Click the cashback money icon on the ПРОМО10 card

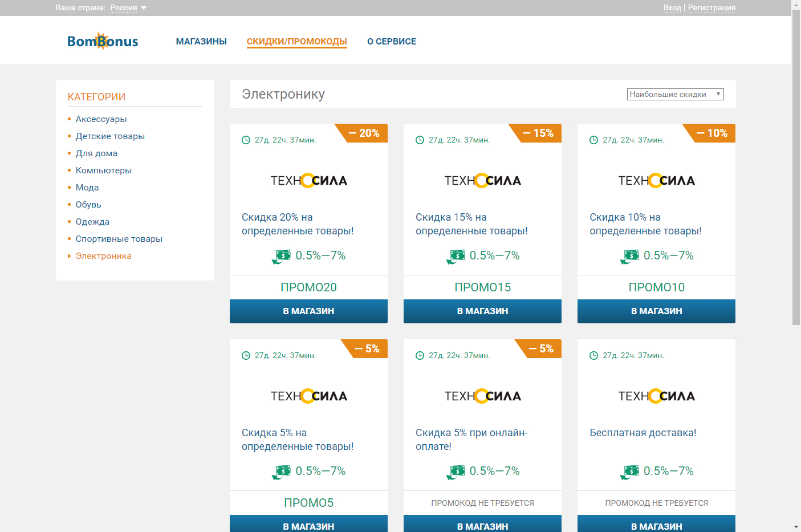[629, 257]
